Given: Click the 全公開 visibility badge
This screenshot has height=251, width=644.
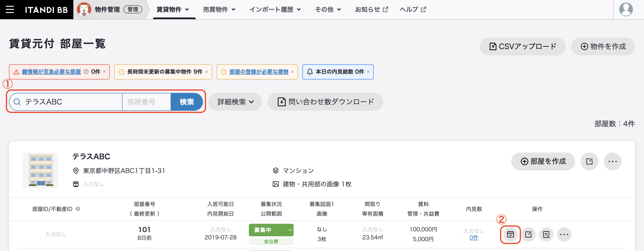Looking at the screenshot, I should coord(271,242).
